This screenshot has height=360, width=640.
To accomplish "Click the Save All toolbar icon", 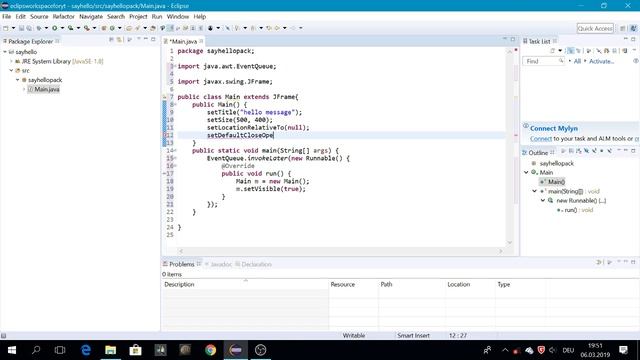I will pyautogui.click(x=29, y=28).
